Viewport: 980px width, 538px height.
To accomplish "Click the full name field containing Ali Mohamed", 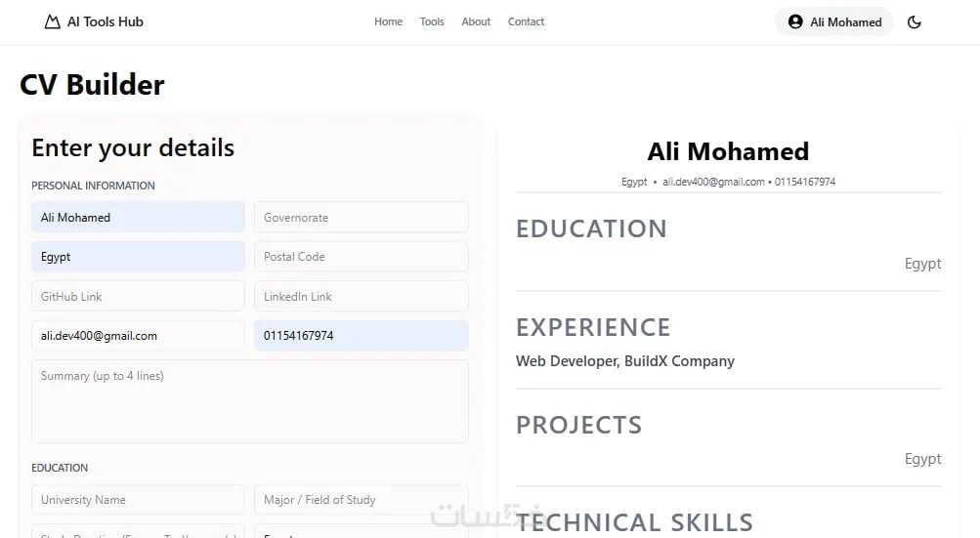I will 138,217.
